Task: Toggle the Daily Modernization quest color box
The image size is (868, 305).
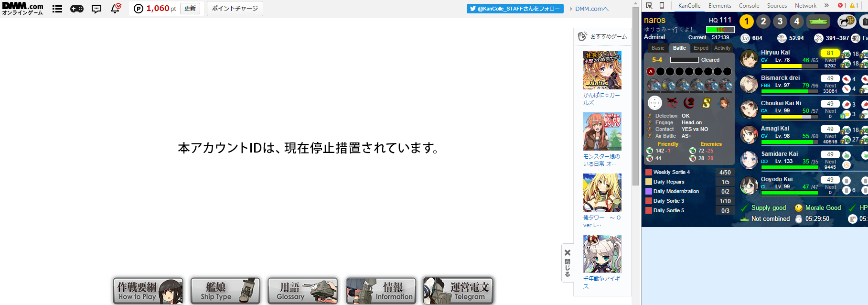Action: [x=649, y=191]
